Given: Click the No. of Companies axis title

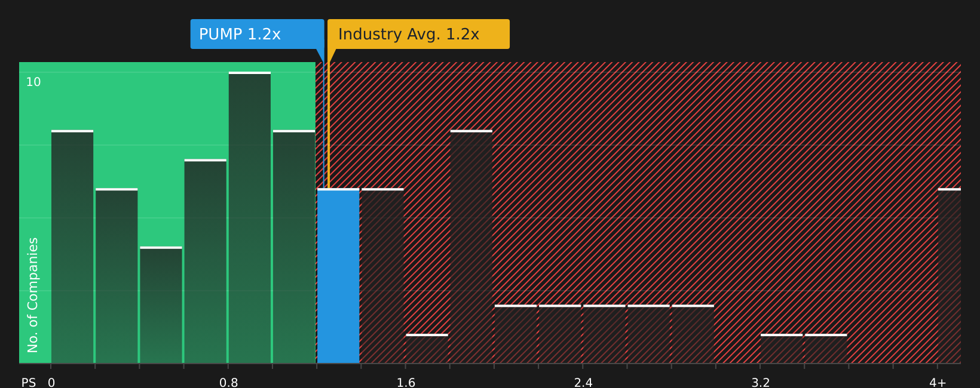Looking at the screenshot, I should pyautogui.click(x=33, y=295).
